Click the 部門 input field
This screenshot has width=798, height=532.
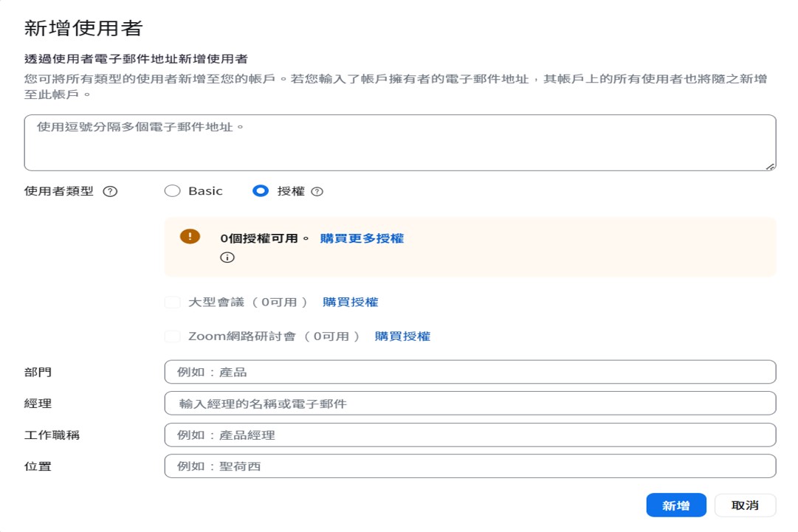pyautogui.click(x=469, y=372)
